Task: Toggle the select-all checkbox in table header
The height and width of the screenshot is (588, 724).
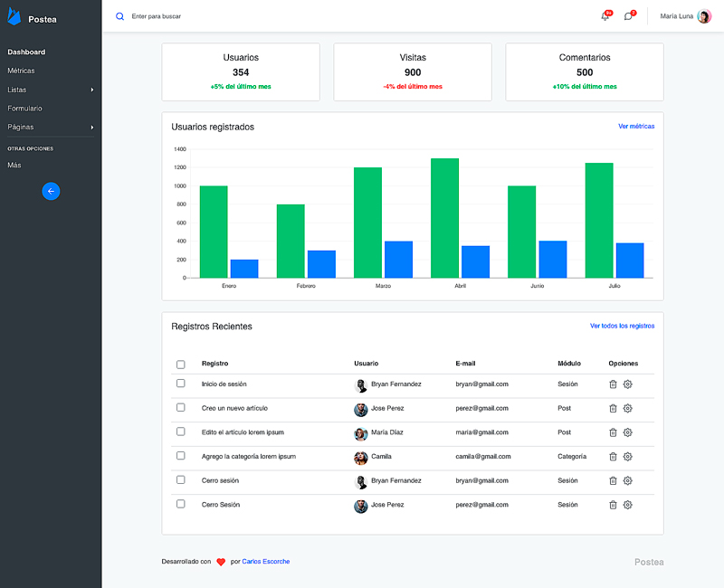Action: pyautogui.click(x=181, y=365)
